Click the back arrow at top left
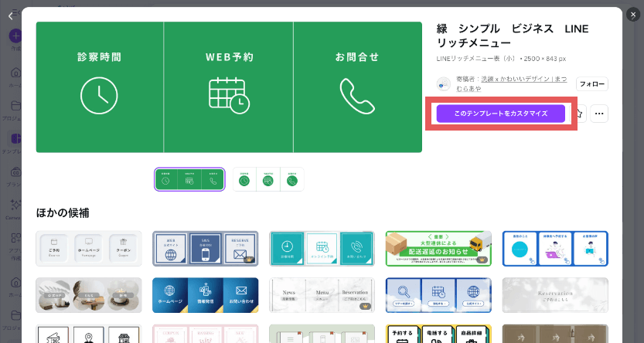 pyautogui.click(x=10, y=15)
